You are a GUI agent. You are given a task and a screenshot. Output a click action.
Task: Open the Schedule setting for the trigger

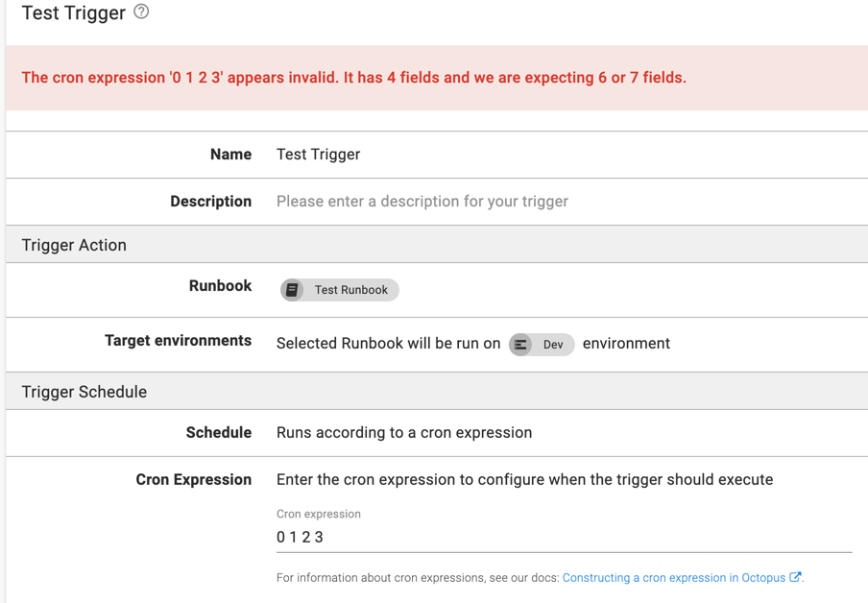pos(403,433)
